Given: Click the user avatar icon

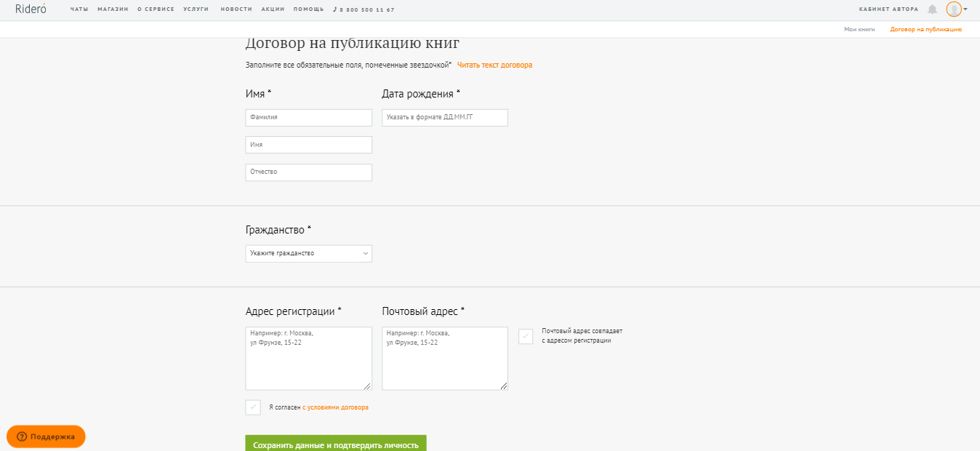Looking at the screenshot, I should pos(953,9).
